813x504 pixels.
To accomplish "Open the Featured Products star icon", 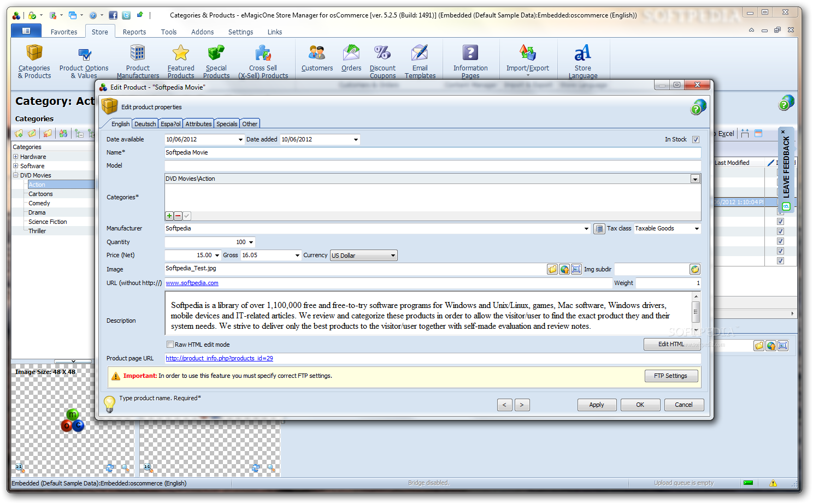I will [180, 53].
